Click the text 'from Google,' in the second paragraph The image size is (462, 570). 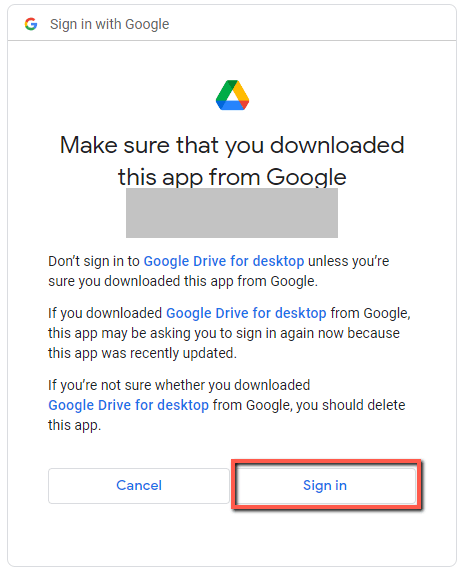(x=370, y=313)
